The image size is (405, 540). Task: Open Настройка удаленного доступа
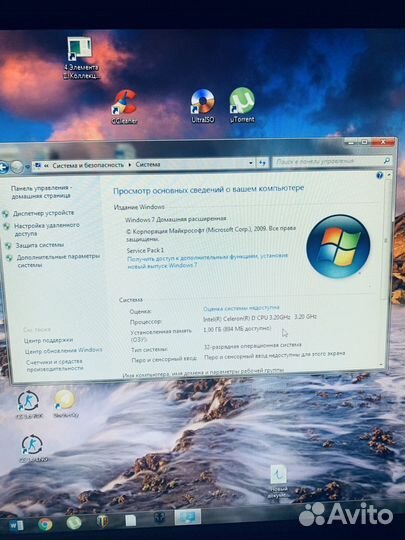click(x=46, y=229)
